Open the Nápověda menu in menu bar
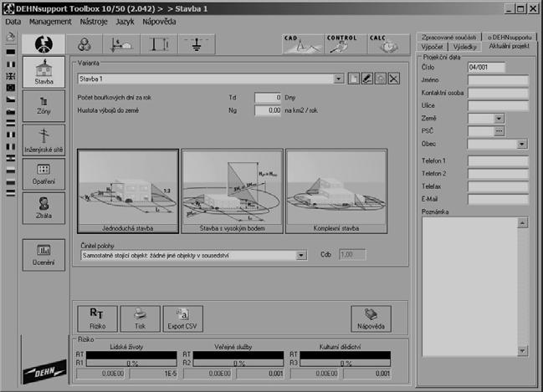This screenshot has width=543, height=392. pyautogui.click(x=159, y=22)
